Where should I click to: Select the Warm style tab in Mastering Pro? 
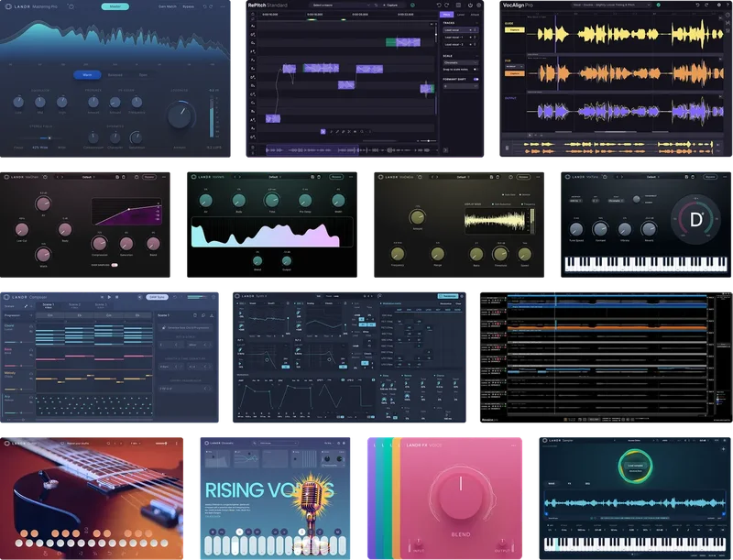pyautogui.click(x=87, y=75)
